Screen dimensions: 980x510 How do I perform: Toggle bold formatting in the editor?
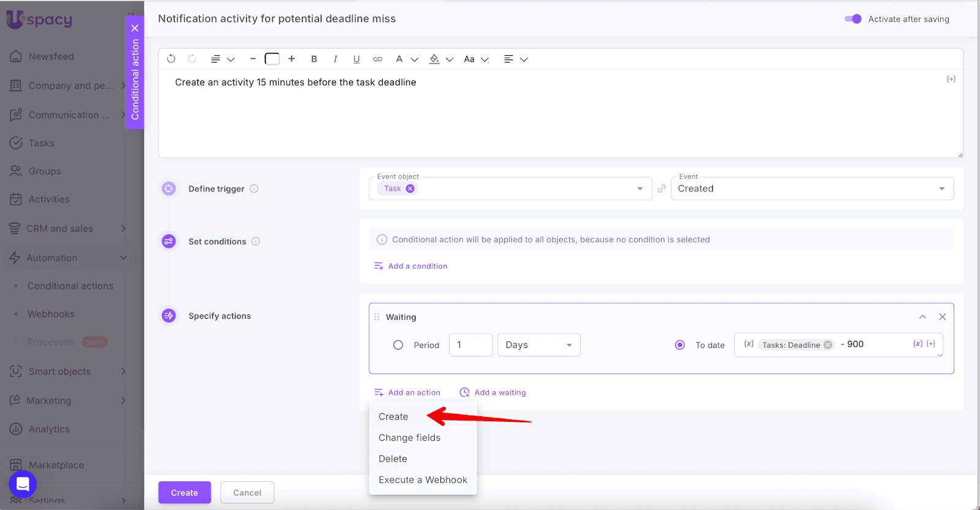pos(314,59)
